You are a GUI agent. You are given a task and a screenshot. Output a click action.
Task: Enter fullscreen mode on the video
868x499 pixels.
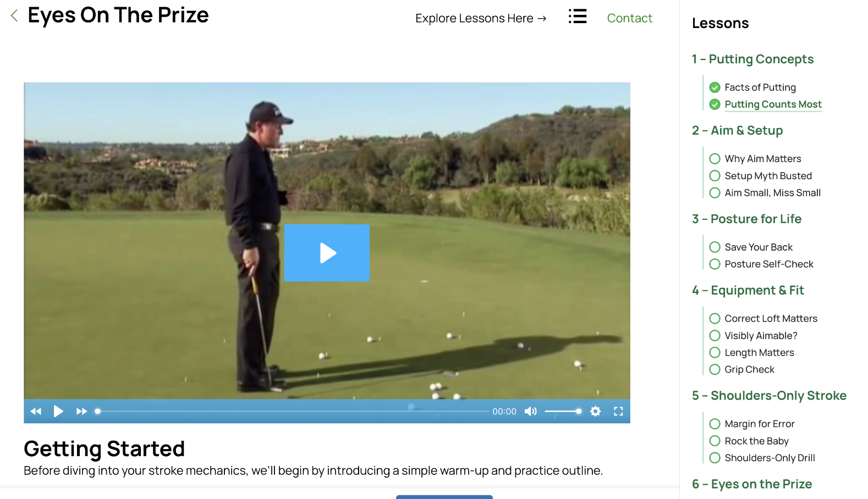618,411
